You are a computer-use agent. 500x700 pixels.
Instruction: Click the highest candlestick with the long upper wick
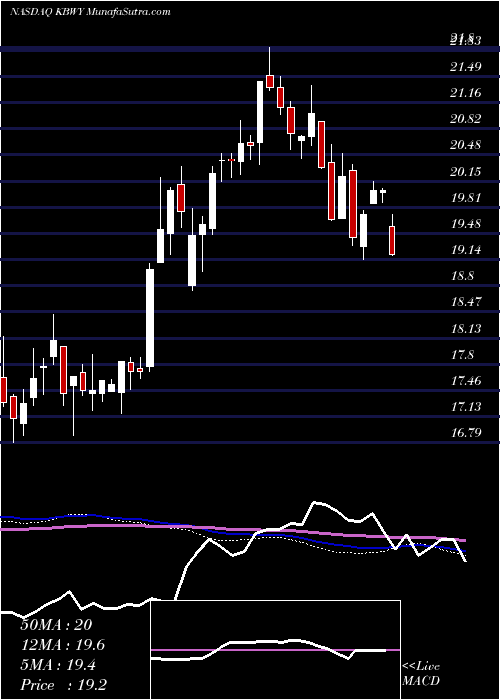pos(270,69)
